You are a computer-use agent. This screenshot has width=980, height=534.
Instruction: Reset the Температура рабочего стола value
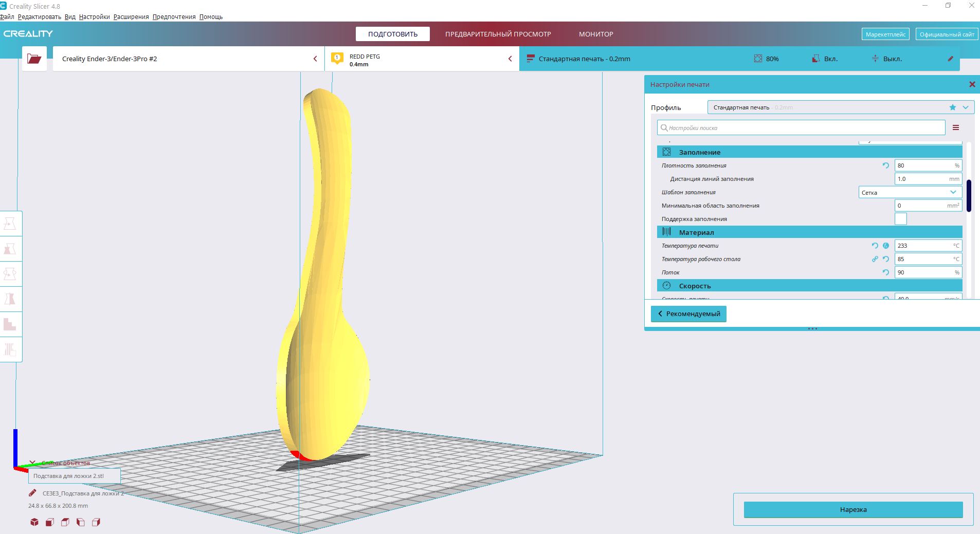(x=886, y=259)
